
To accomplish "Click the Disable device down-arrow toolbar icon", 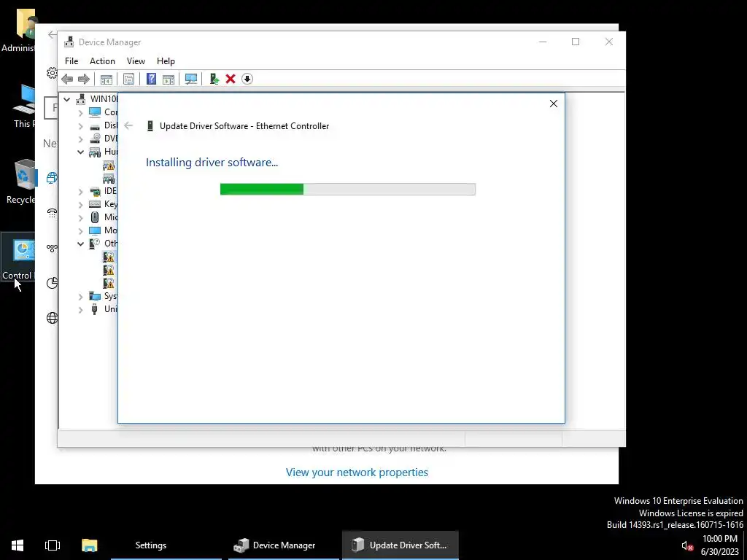I will (247, 79).
